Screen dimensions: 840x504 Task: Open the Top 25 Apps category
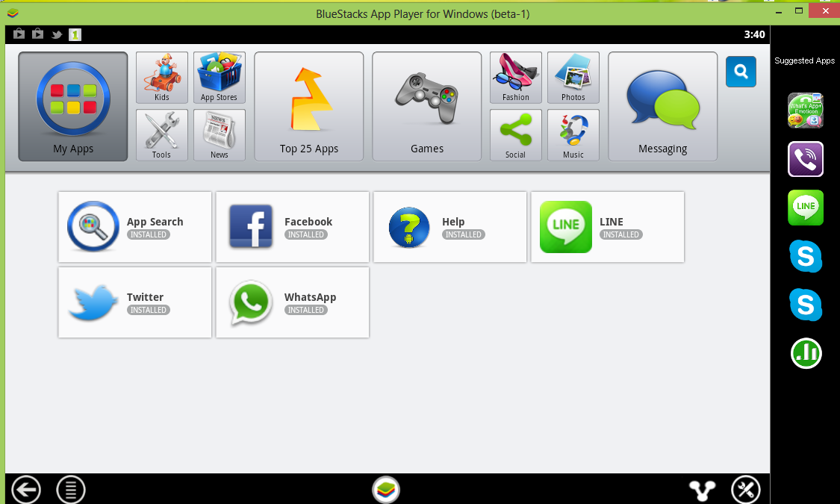[x=309, y=107]
